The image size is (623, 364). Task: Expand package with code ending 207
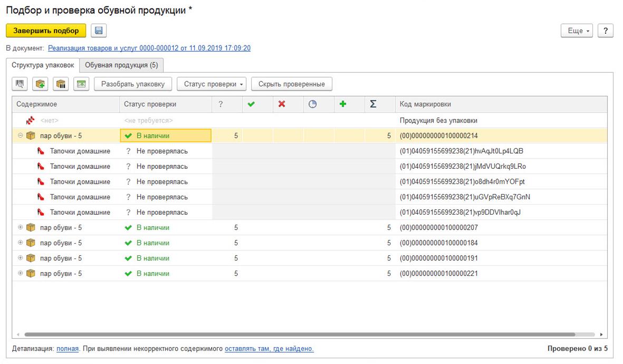21,227
